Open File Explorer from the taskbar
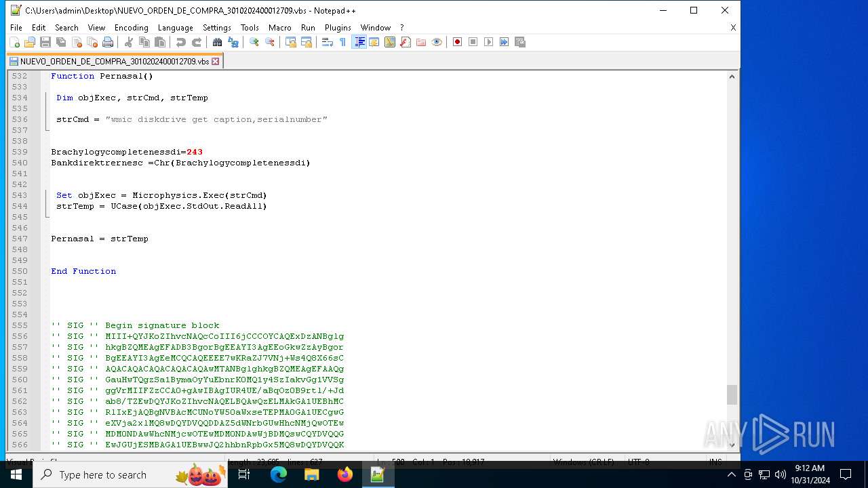 point(312,474)
